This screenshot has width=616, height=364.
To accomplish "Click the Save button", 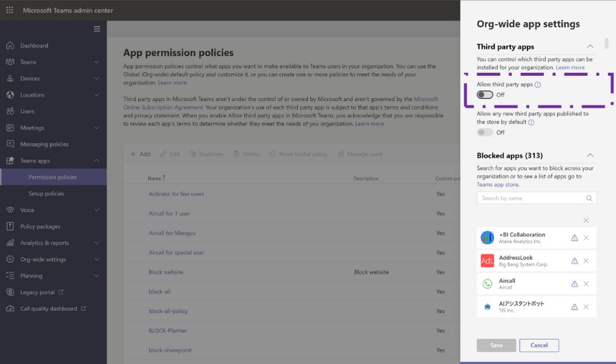I will tap(496, 346).
